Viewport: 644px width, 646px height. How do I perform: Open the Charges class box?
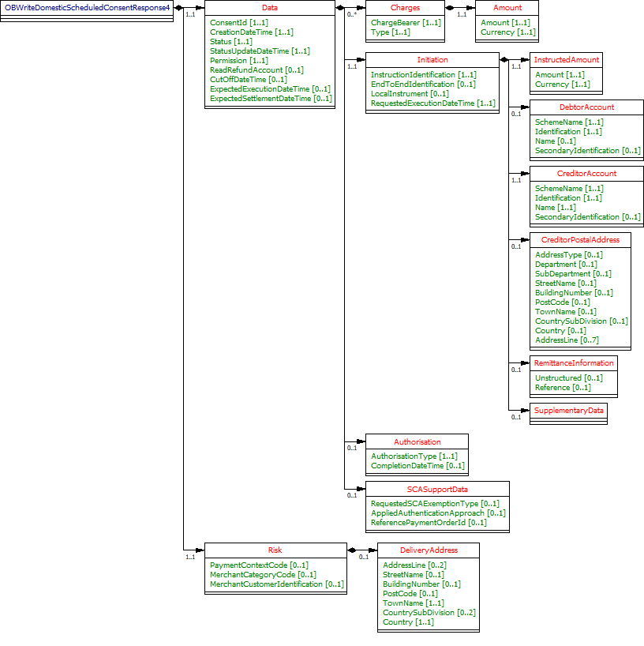tap(405, 7)
